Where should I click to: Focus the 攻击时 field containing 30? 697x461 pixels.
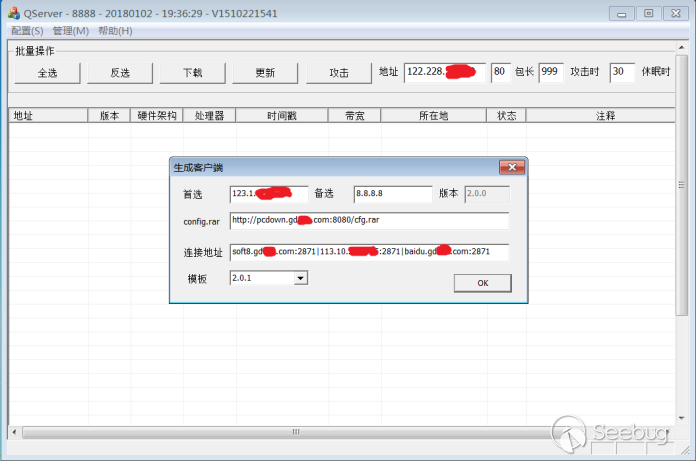pyautogui.click(x=622, y=72)
